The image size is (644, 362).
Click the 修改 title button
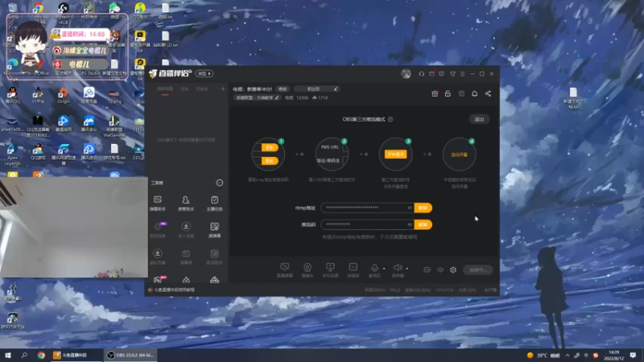click(283, 88)
